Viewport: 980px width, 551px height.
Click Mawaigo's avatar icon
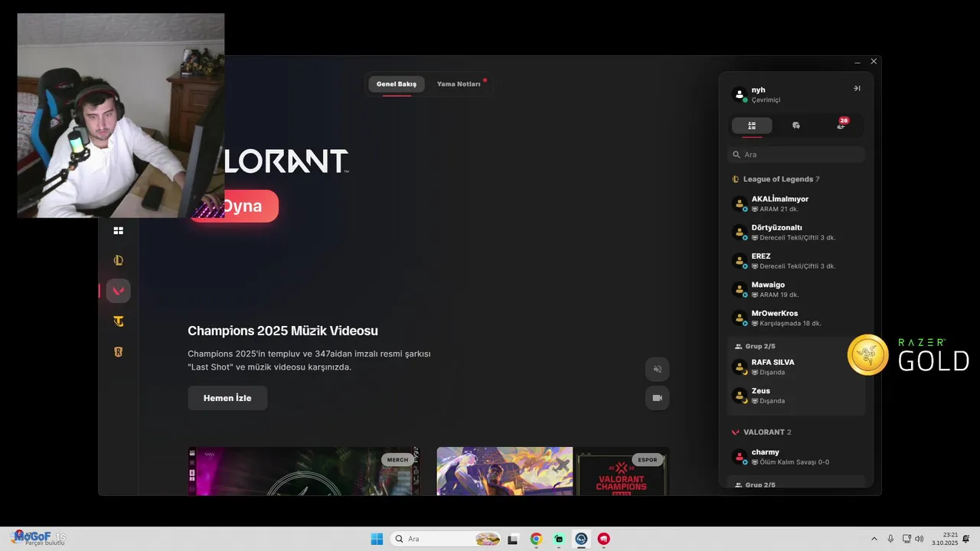(x=740, y=289)
